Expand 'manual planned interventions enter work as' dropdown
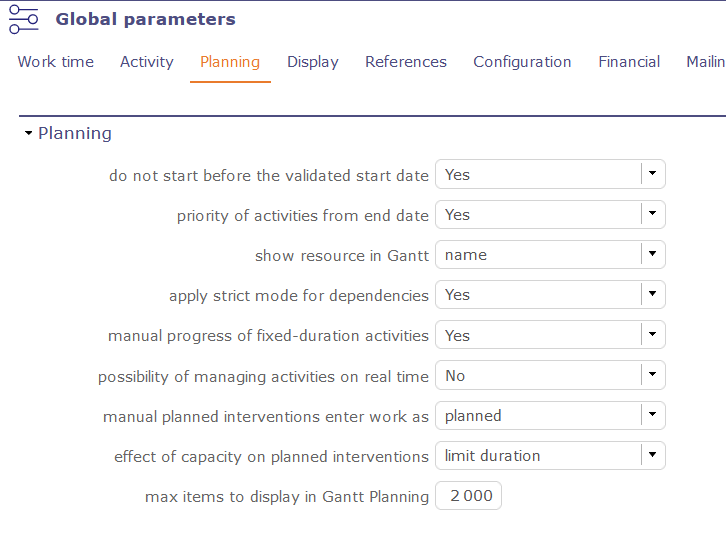The image size is (726, 538). 652,416
